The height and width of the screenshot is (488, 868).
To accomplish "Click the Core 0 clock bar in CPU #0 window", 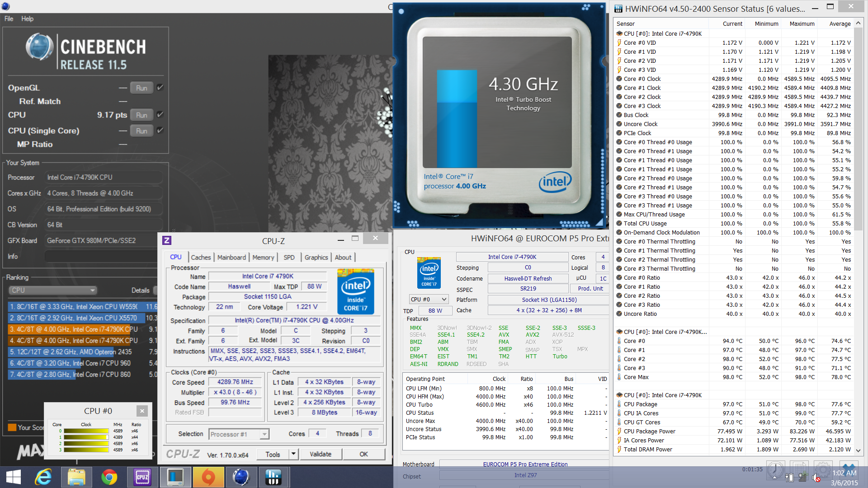I will click(86, 431).
